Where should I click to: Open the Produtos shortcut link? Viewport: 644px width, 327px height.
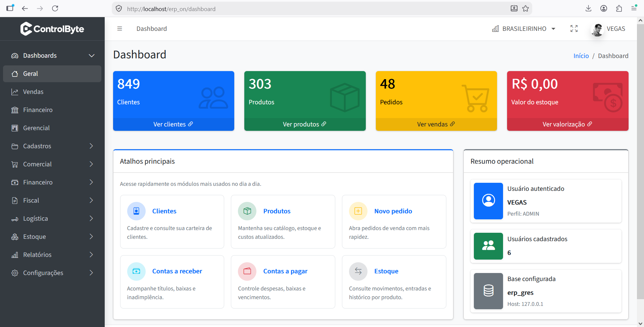[277, 211]
